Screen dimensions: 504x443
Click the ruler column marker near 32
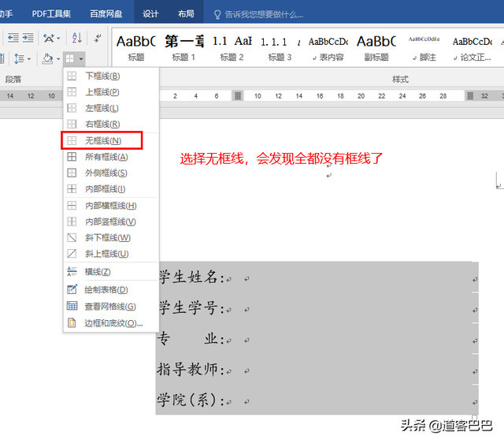[470, 95]
